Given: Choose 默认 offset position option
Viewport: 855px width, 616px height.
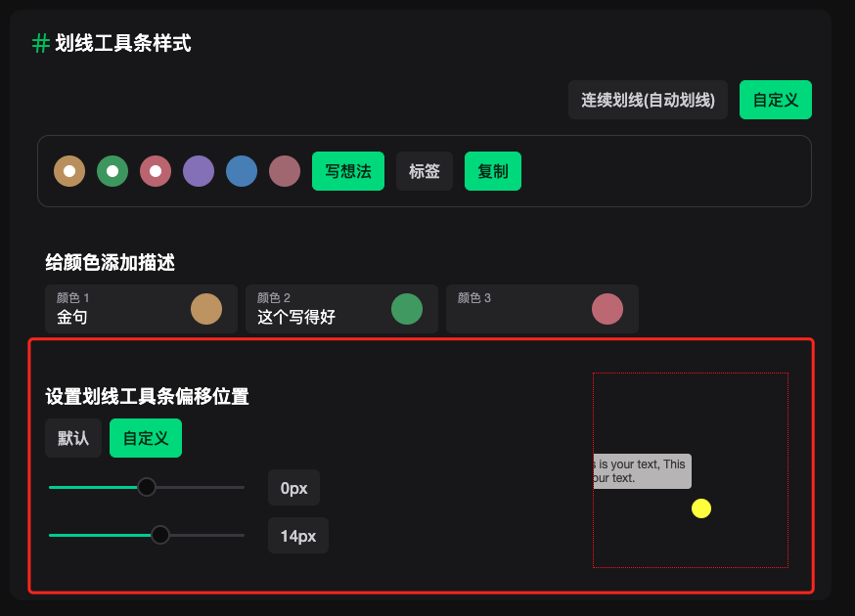Looking at the screenshot, I should pos(73,438).
